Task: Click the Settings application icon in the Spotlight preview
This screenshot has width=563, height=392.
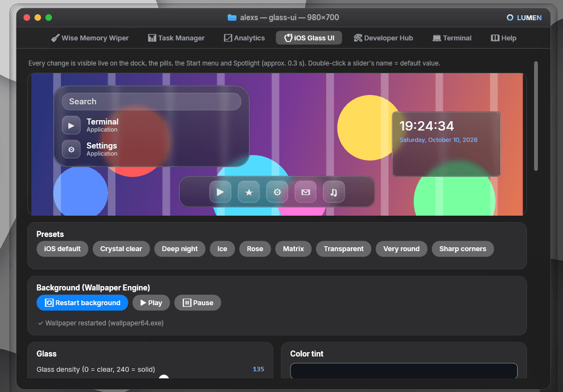Action: click(x=71, y=150)
